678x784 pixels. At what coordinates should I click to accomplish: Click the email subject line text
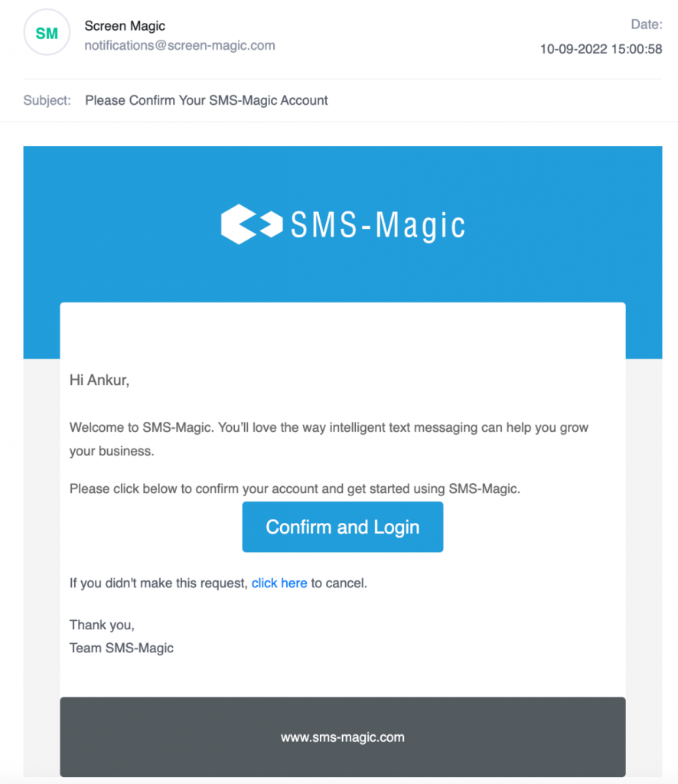207,100
